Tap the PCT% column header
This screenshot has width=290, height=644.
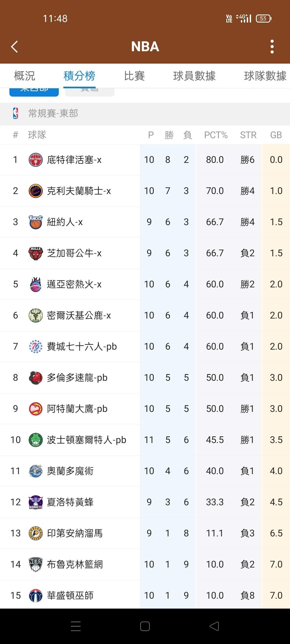[x=216, y=135]
